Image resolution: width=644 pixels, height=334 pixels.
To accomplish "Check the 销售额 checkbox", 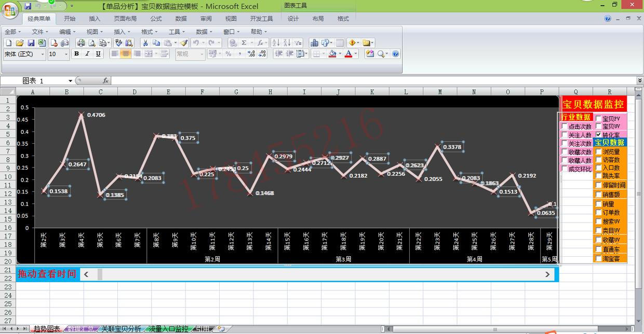I will [x=598, y=194].
